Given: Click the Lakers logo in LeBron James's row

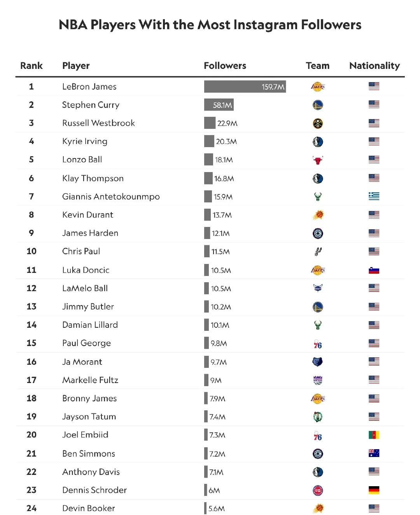Looking at the screenshot, I should point(318,86).
